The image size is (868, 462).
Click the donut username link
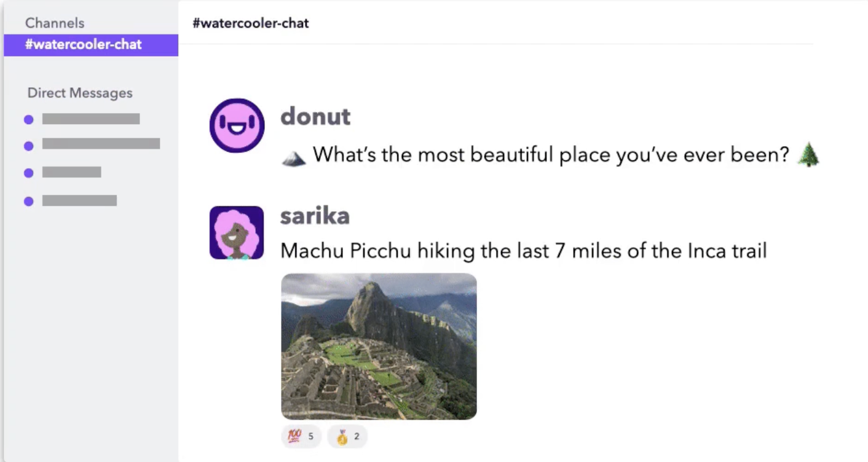point(315,116)
